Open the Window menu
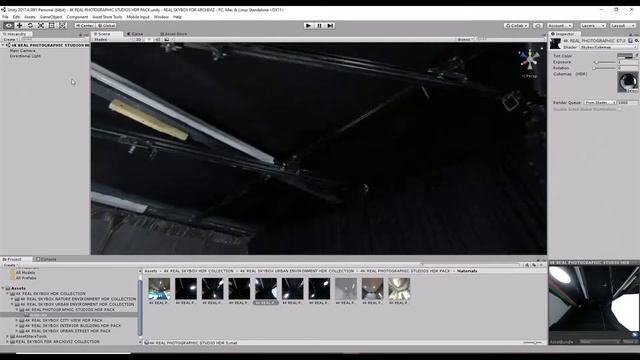640x360 pixels. pyautogui.click(x=161, y=17)
